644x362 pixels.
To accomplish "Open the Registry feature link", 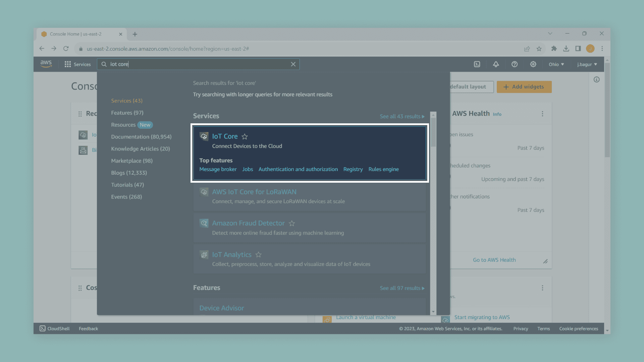I will tap(353, 169).
